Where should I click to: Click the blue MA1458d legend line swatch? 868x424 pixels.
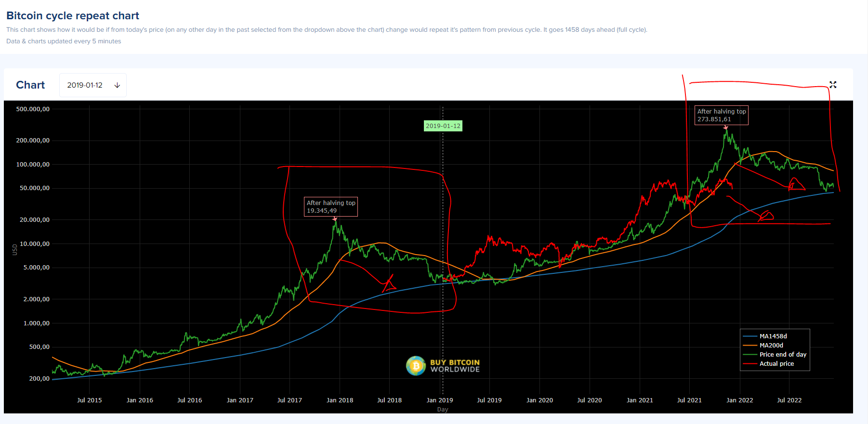point(750,336)
